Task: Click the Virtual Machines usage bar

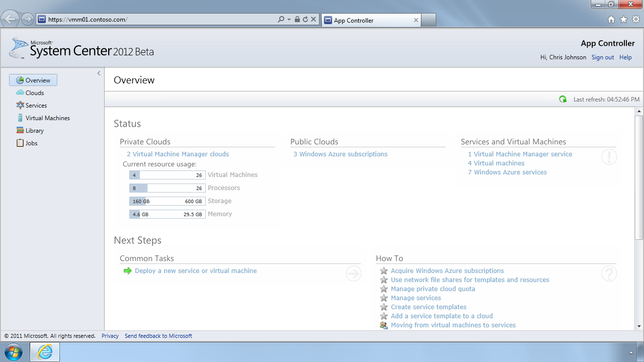Action: (168, 175)
